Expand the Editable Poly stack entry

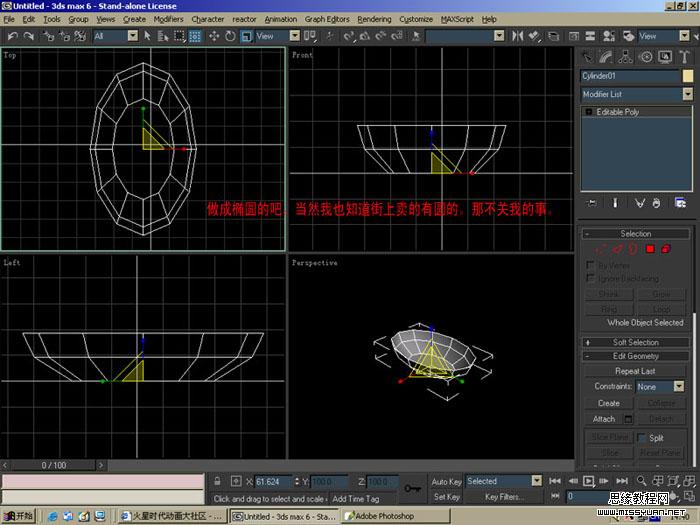[x=588, y=112]
